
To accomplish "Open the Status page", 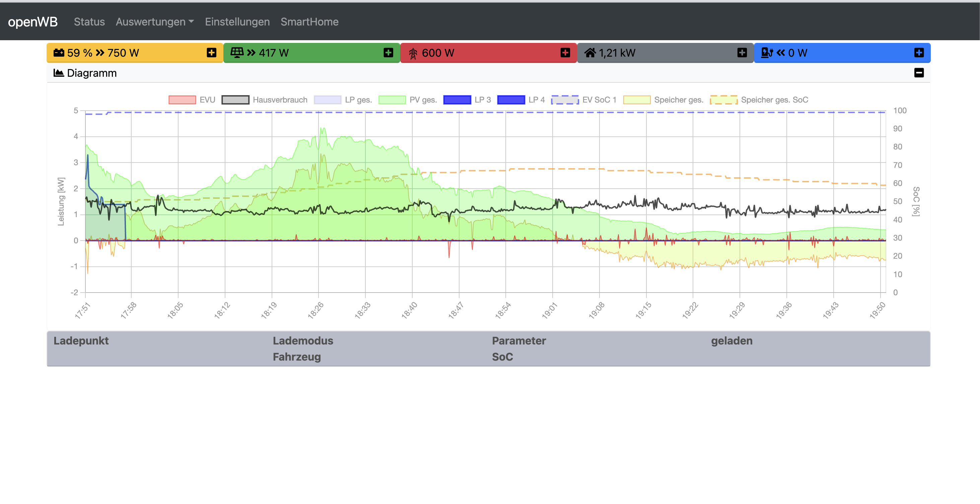I will click(89, 22).
